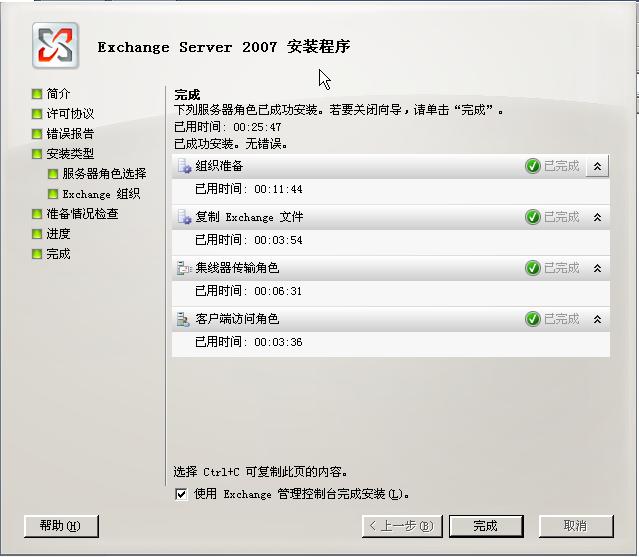Click green checkmark in 组织准备 row
639x557 pixels.
click(533, 166)
